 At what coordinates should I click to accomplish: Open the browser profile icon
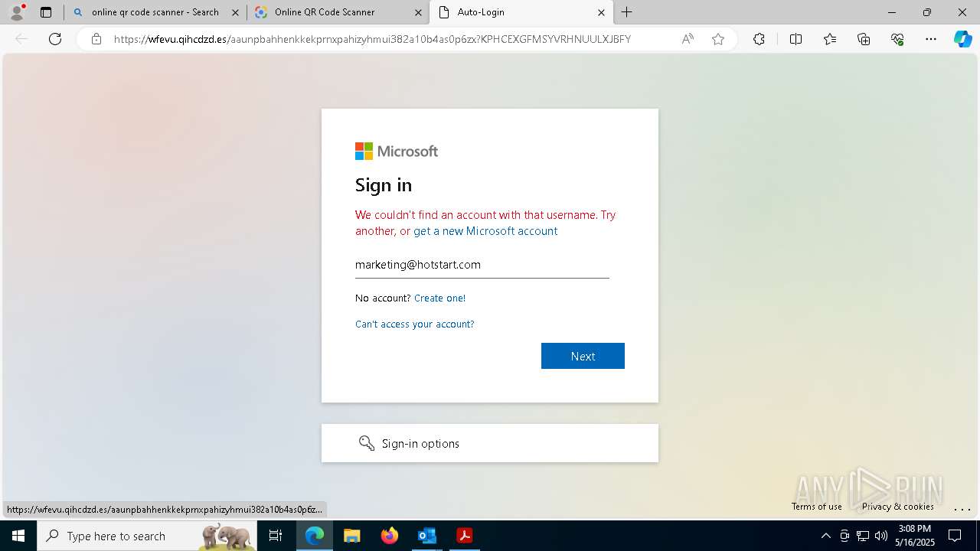pos(17,12)
